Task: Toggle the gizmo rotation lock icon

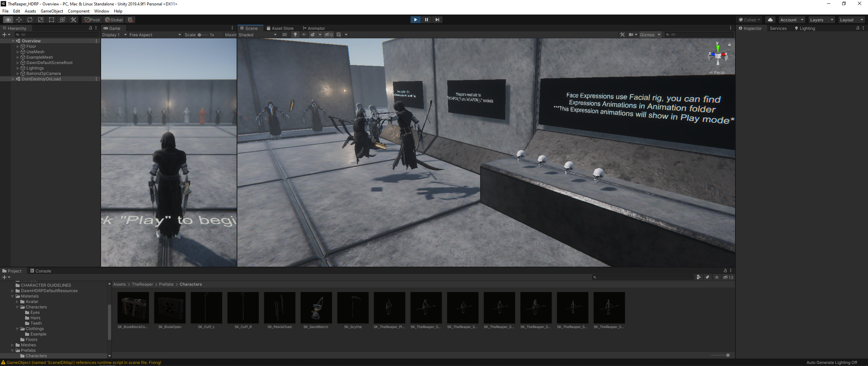Action: tap(729, 44)
